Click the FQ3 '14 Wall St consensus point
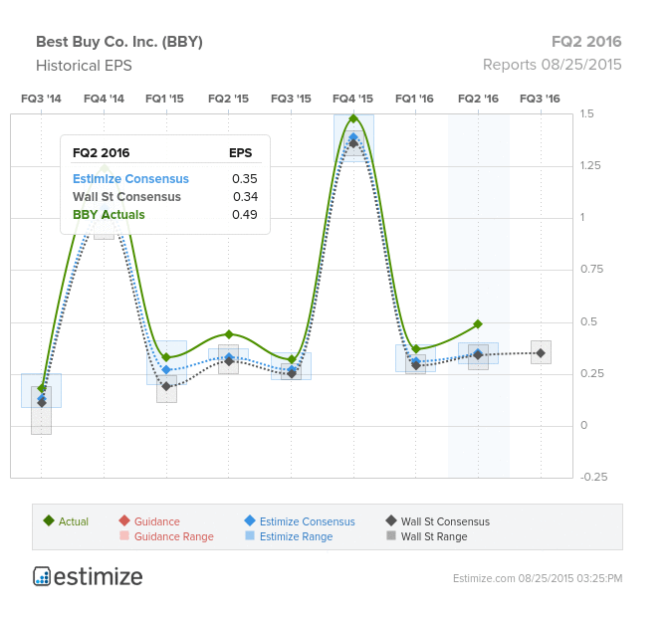672x617 pixels. [x=42, y=403]
